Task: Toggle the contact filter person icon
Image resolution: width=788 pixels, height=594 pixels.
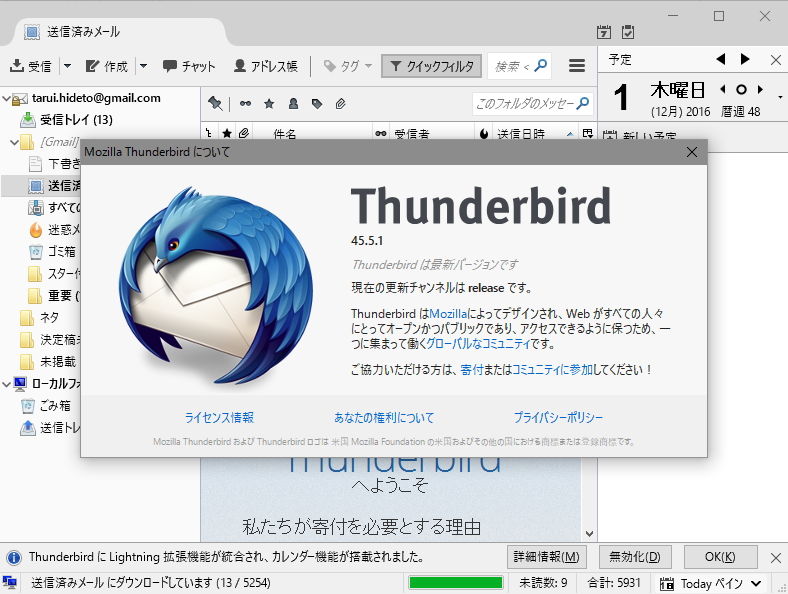Action: [x=293, y=104]
